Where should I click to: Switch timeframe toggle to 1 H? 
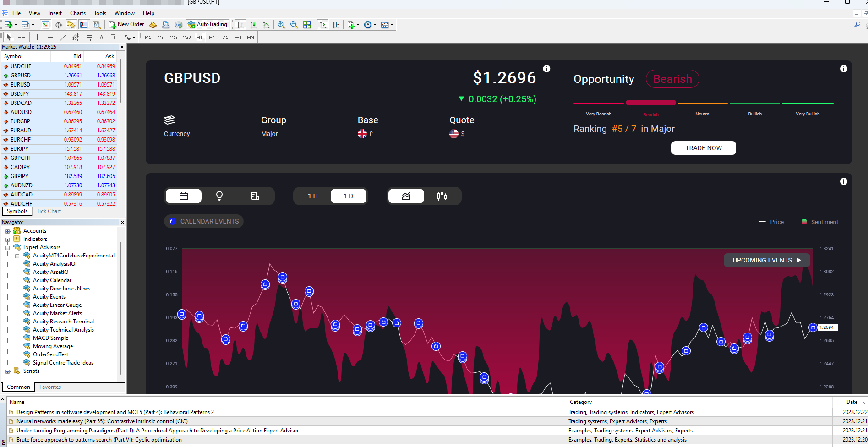pyautogui.click(x=313, y=196)
